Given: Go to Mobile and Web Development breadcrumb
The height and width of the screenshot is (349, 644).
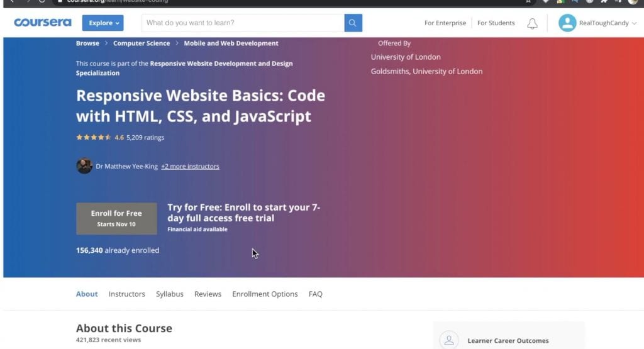Looking at the screenshot, I should tap(231, 43).
